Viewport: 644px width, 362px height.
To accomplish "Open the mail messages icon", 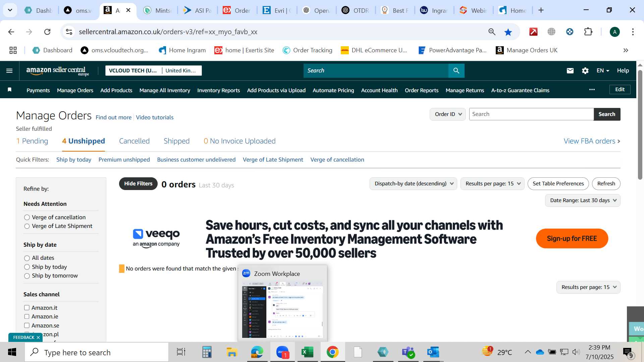I will coord(570,71).
